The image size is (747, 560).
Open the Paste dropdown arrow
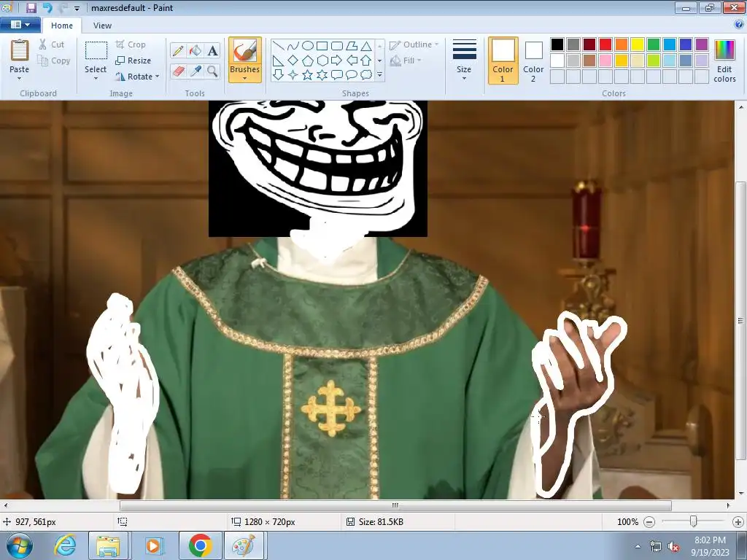coord(20,79)
